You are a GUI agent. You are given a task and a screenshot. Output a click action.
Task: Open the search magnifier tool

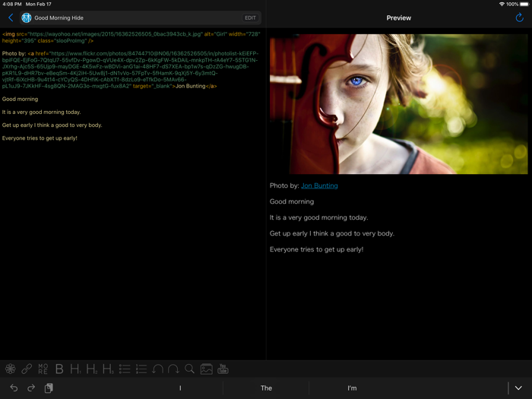click(x=190, y=369)
